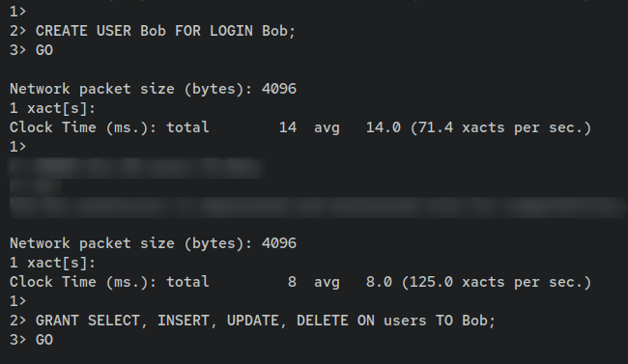Viewport: 628px width, 364px height.
Task: Click the long blurred redacted text line
Action: [x=319, y=207]
